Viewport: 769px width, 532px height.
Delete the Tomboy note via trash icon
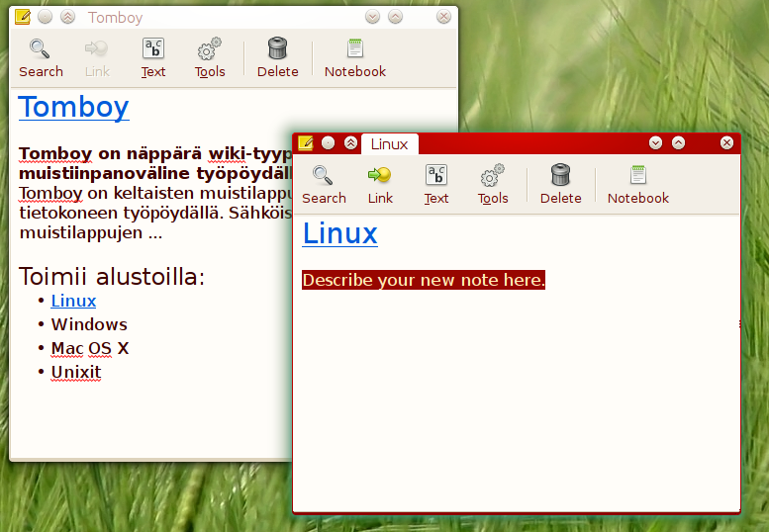coord(277,57)
